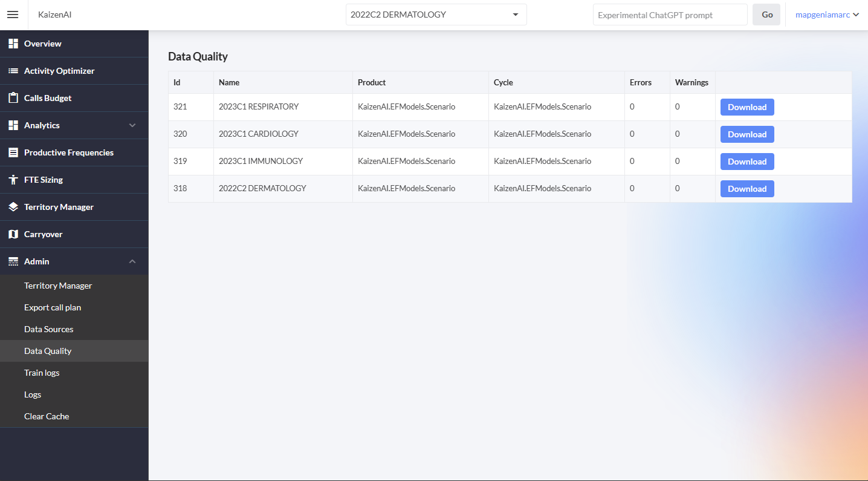Click the 2023C1 CARDIOLOGY name cell

283,134
